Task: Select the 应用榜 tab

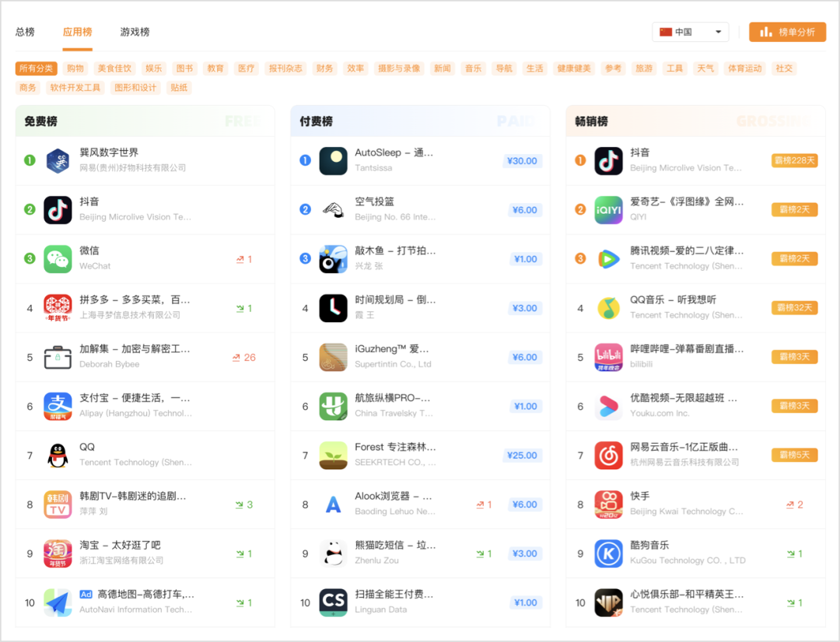Action: [77, 32]
